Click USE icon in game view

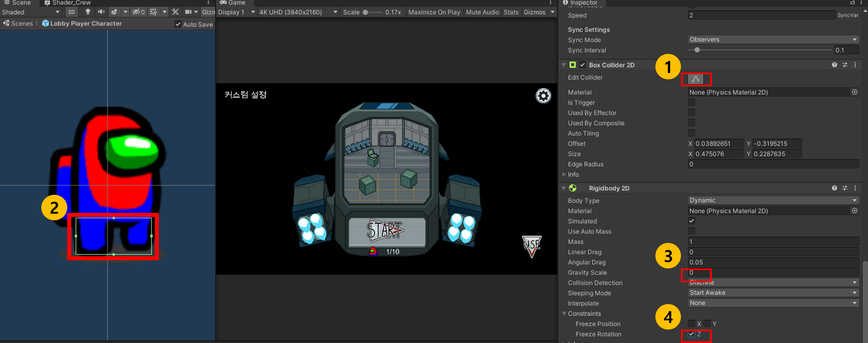click(532, 246)
